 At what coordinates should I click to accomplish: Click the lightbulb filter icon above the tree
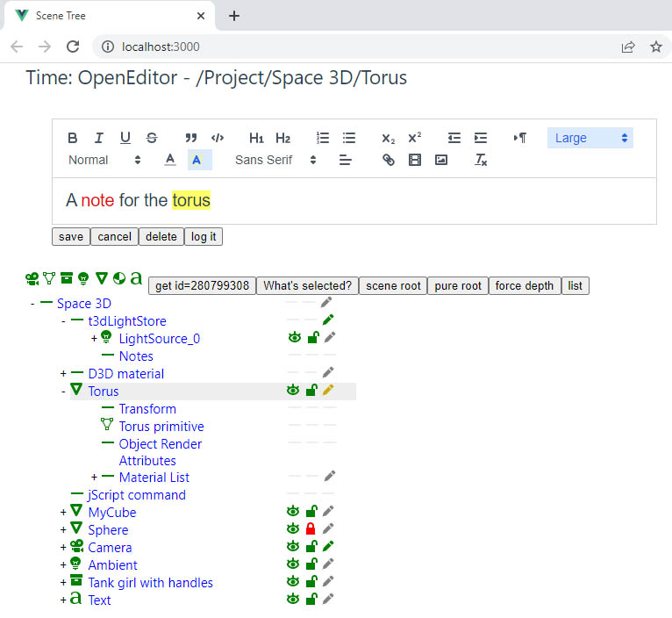pyautogui.click(x=83, y=279)
